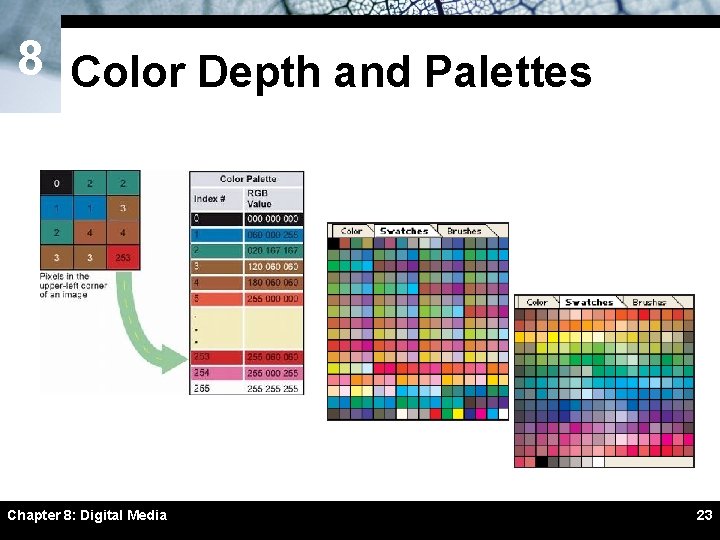Select palette index 4 row
Viewport: 720px width, 540px height.
(247, 282)
